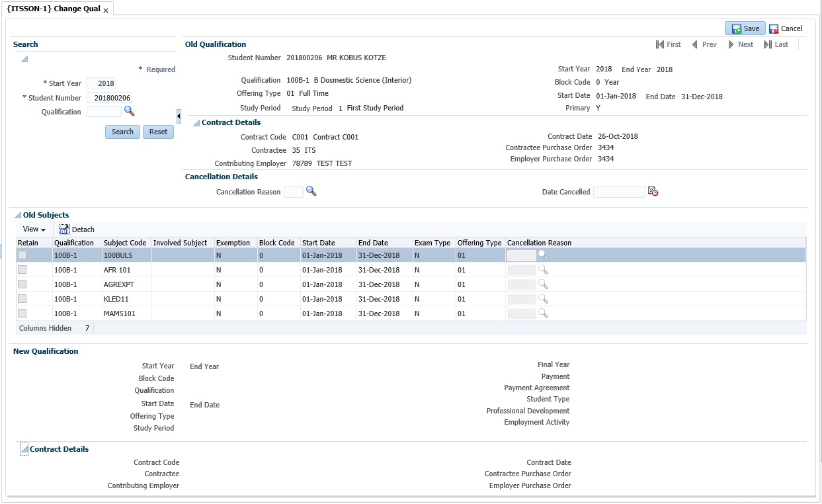Open the Cancellation Reason lookup under Cancellation Details
Screen dimensions: 822x504
311,191
